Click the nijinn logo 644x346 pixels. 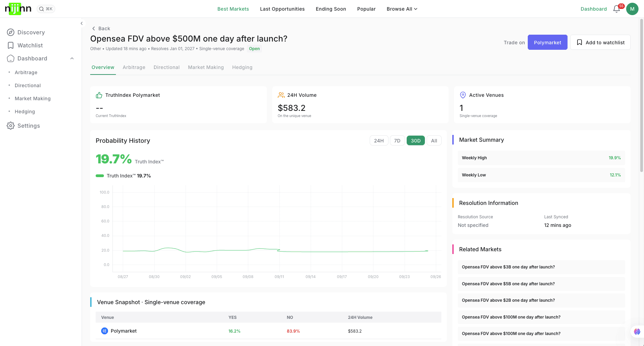pos(18,9)
